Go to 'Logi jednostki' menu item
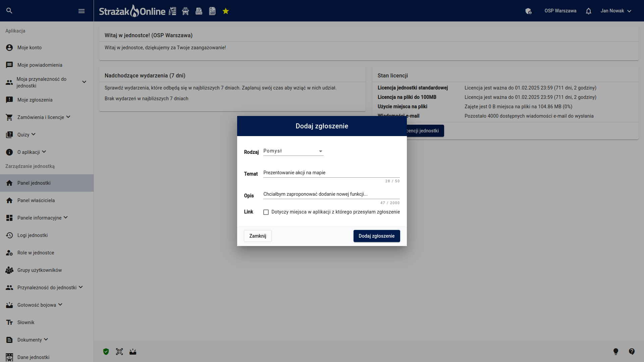Screen dimensions: 644x362 (33, 235)
